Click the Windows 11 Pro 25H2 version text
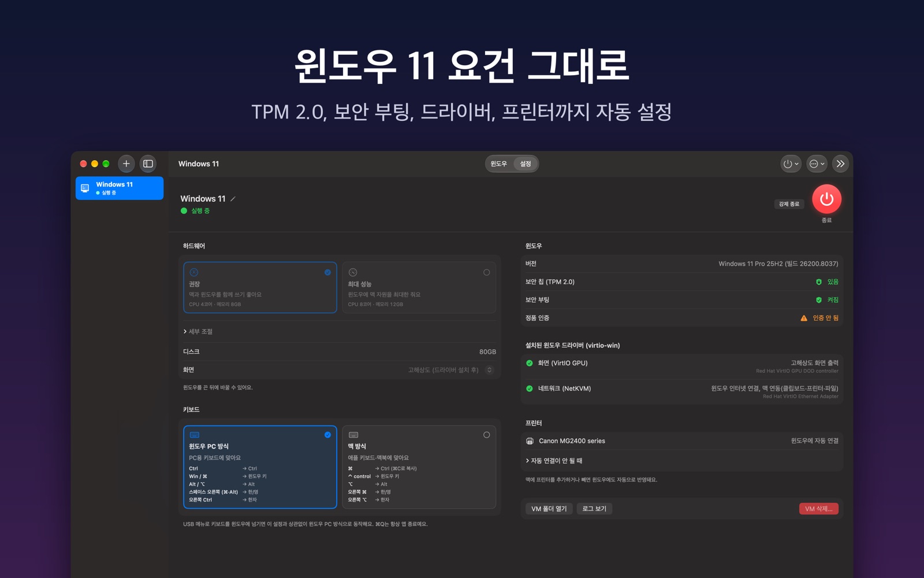 point(778,264)
